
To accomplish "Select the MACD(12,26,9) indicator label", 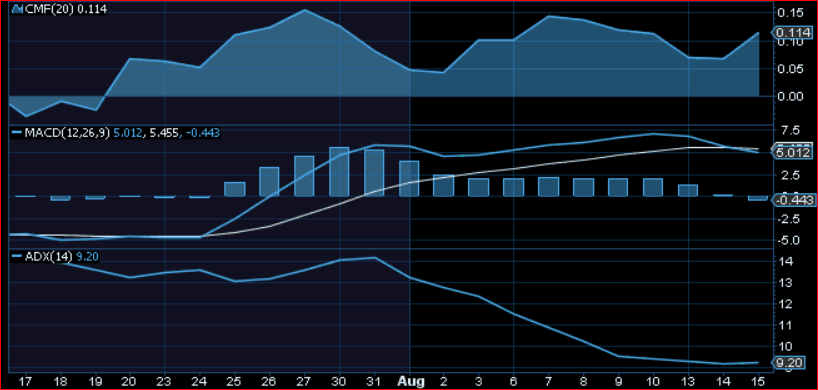I will 67,133.
